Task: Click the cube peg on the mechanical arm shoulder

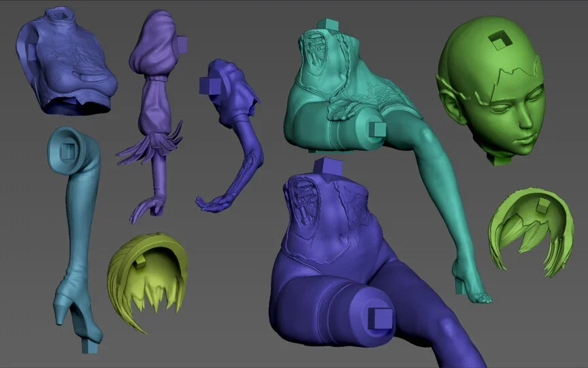Action: 210,86
